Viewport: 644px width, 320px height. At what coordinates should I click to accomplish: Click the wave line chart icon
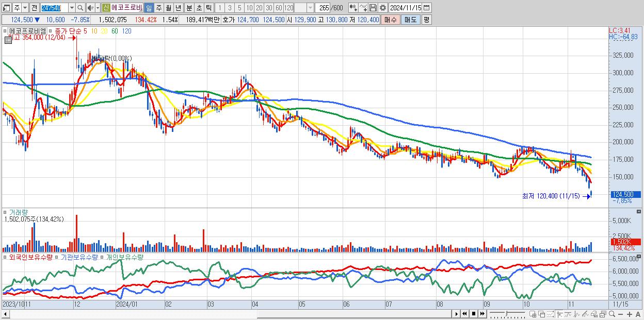[577, 314]
